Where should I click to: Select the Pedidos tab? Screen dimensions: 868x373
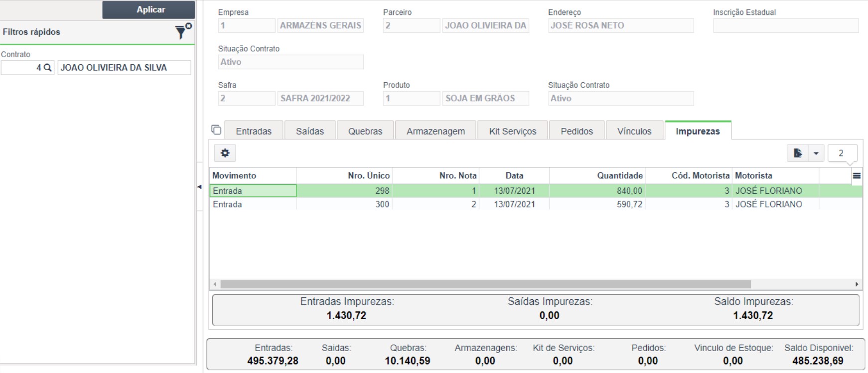coord(577,131)
